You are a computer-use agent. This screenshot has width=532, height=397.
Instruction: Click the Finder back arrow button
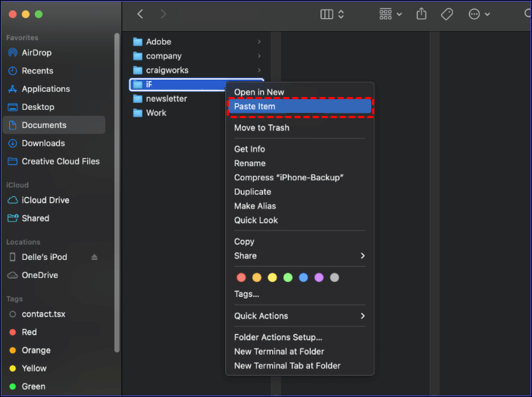[x=140, y=14]
